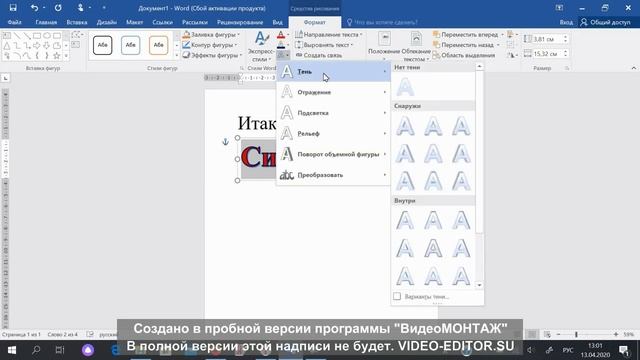Open the Преобразовать submenu
640x360 pixels.
tap(333, 175)
